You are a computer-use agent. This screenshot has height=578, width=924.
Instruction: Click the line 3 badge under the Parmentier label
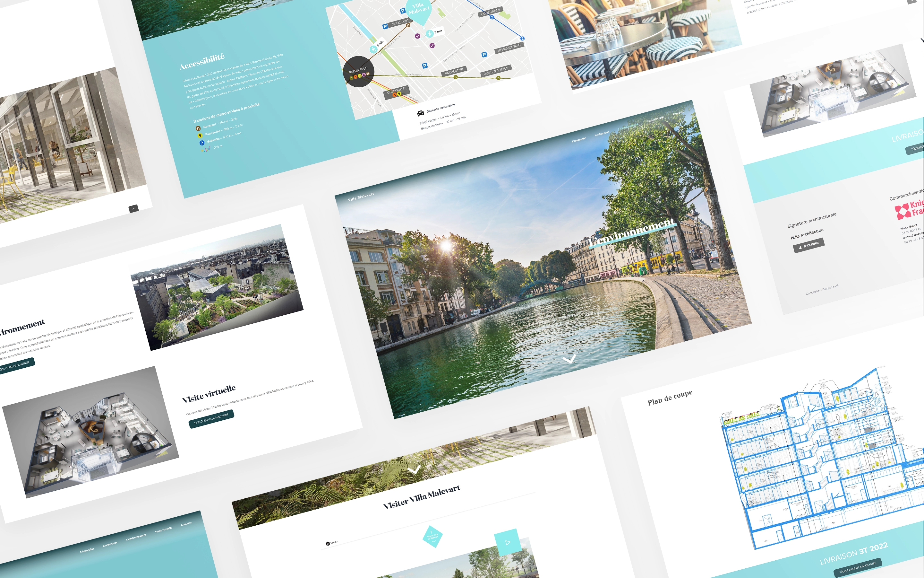[x=456, y=77]
